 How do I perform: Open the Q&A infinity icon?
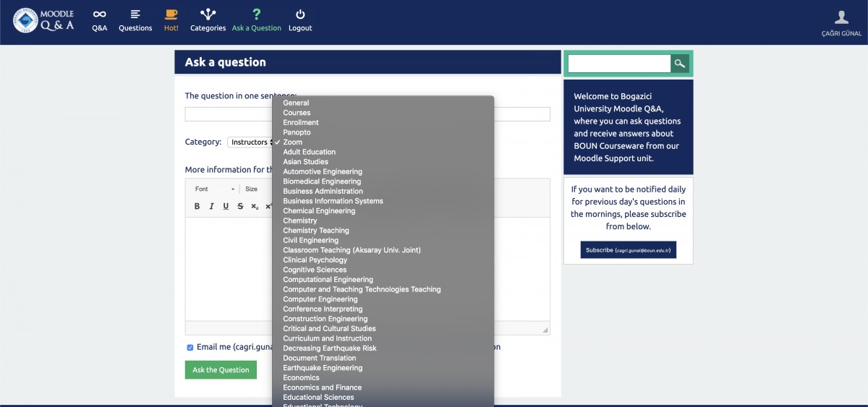99,14
